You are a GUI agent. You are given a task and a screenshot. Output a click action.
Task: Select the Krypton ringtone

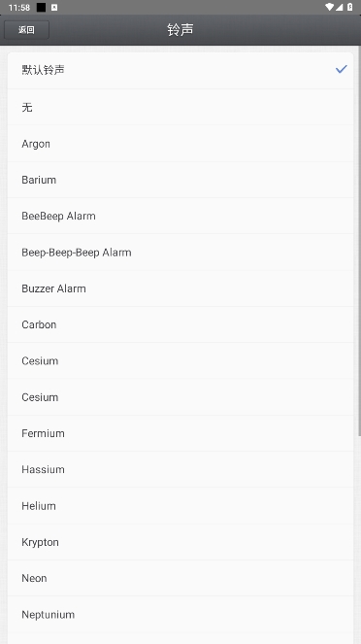coord(180,542)
